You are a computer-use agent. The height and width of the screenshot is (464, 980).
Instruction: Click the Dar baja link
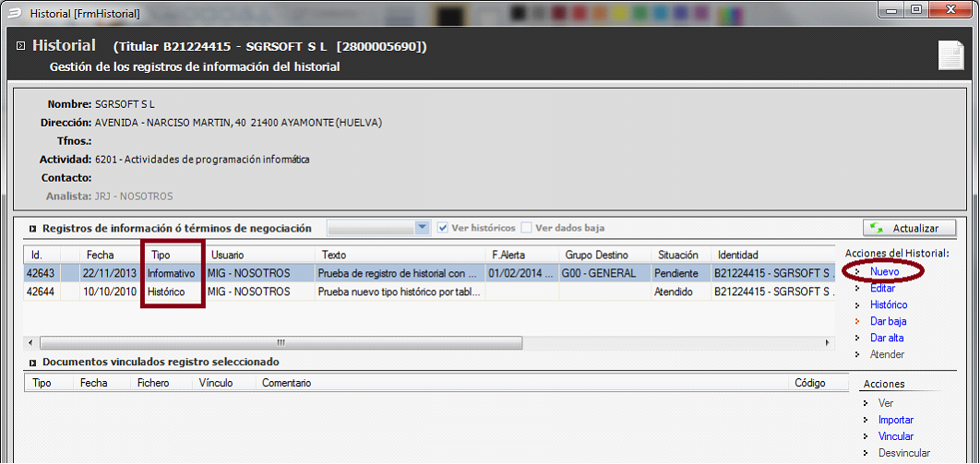coord(888,322)
